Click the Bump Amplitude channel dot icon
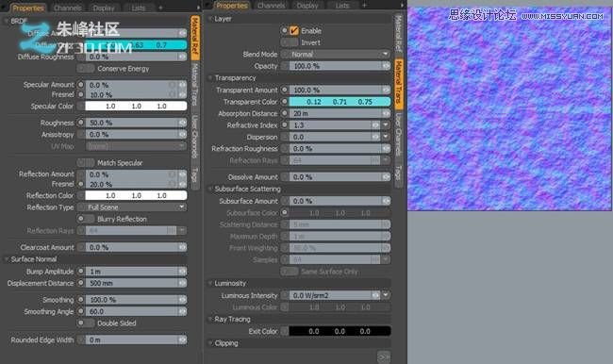 (x=80, y=271)
